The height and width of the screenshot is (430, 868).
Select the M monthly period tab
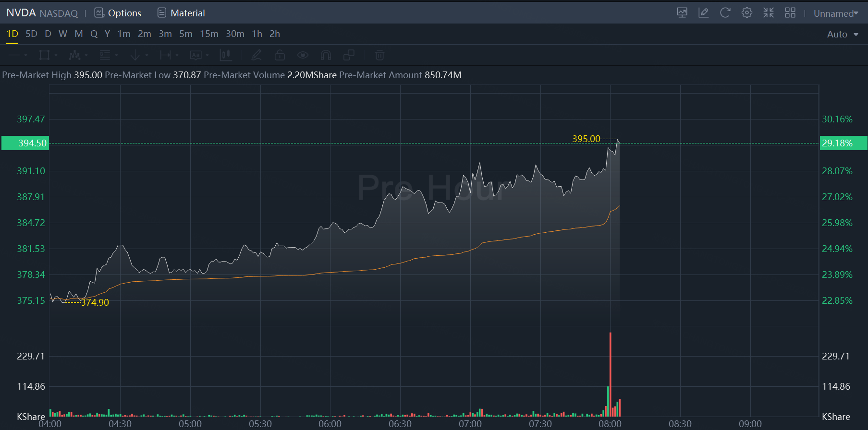79,34
